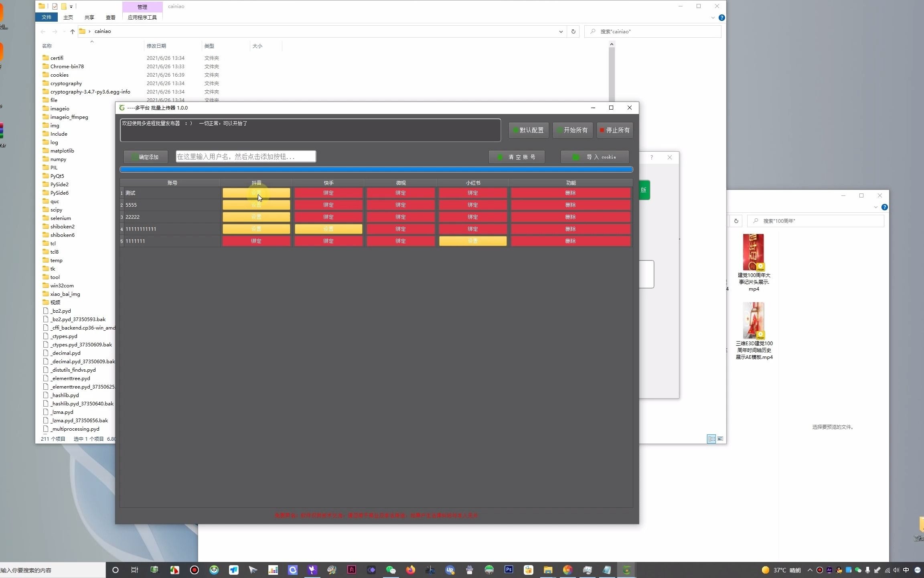Click 微博 绑定 for row 22222

tap(401, 216)
